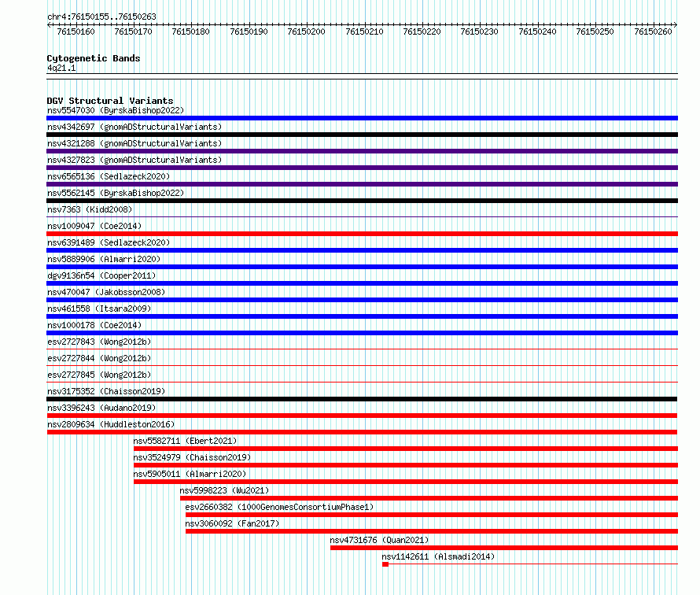Select nsv6565136 (Sedlazeck2020) label
Viewport: 700px width, 595px height.
109,176
